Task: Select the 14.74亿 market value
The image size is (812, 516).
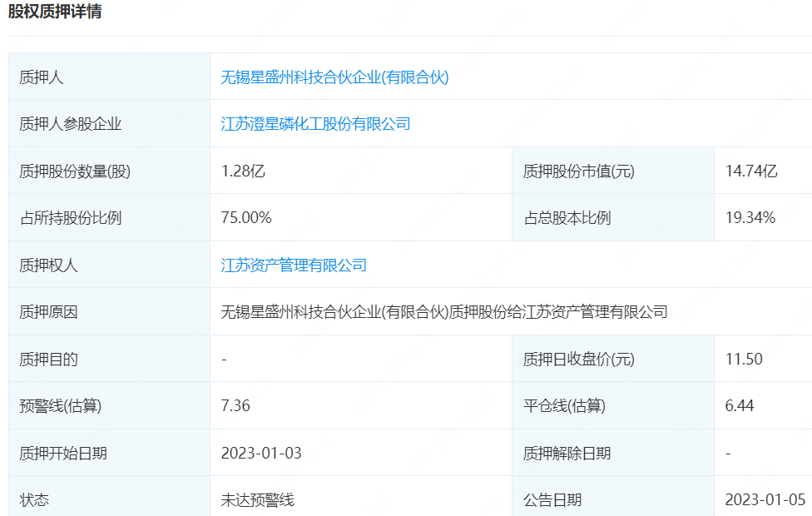Action: click(x=751, y=171)
